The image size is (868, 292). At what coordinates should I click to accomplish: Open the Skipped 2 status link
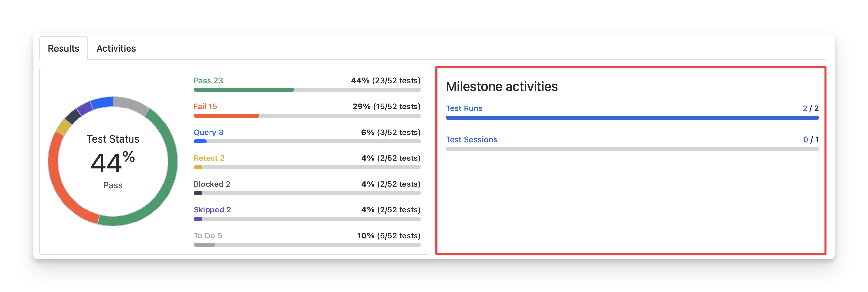[x=212, y=209]
